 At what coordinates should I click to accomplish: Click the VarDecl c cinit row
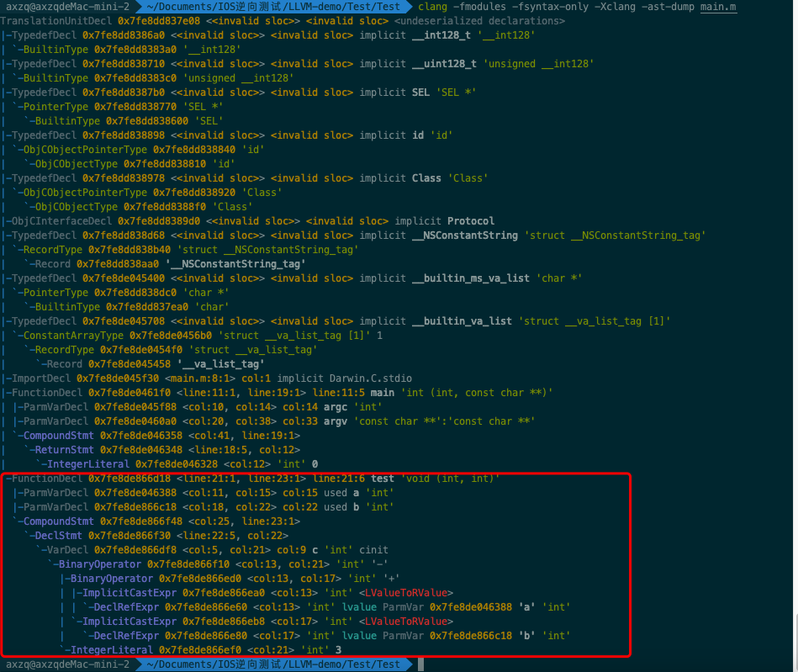(212, 550)
